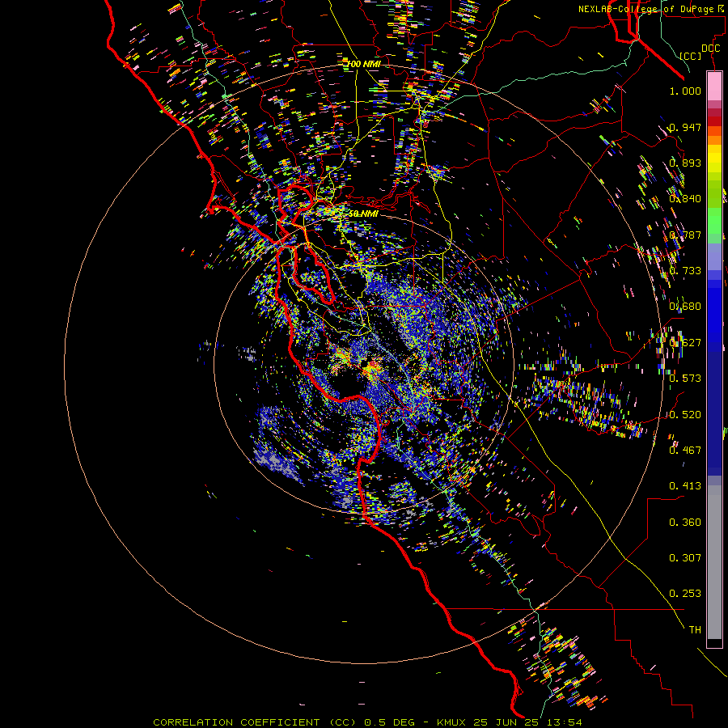Click the DCC label above the legend
Image resolution: width=728 pixels, height=728 pixels.
tap(710, 49)
